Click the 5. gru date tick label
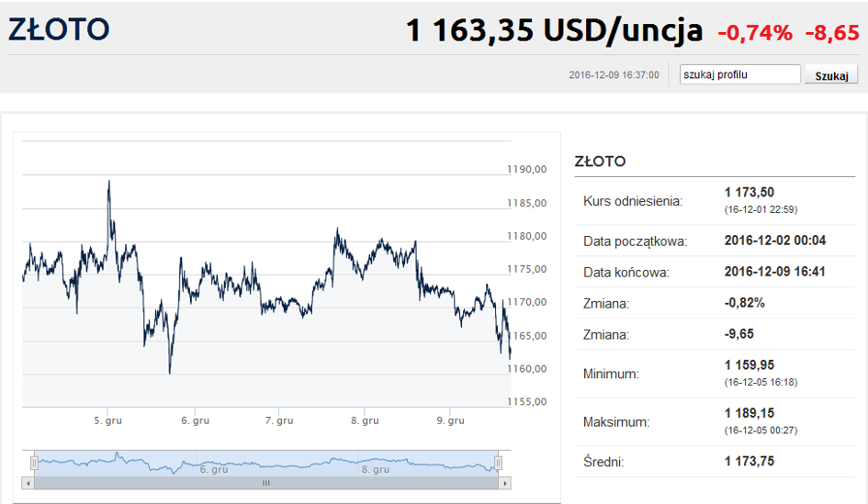Screen dimensions: 868x504 tap(108, 420)
